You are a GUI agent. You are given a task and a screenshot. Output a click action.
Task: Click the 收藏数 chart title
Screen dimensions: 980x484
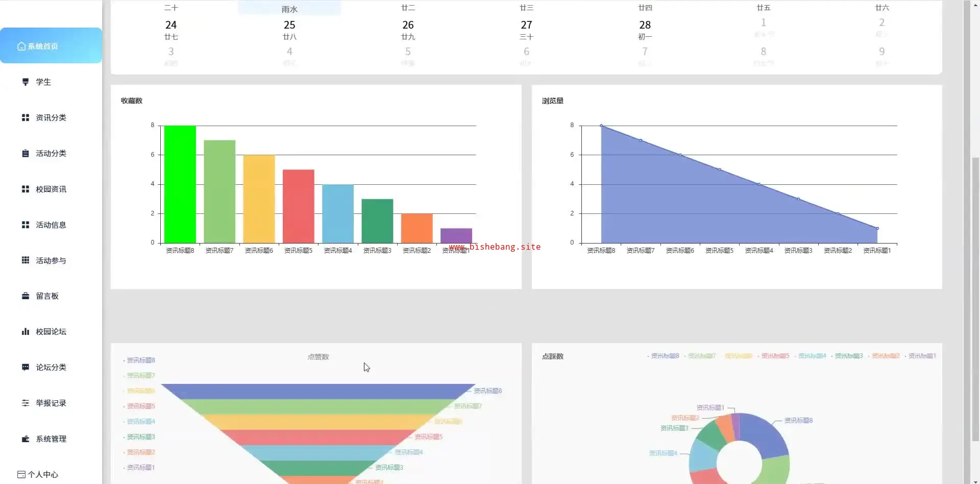132,101
